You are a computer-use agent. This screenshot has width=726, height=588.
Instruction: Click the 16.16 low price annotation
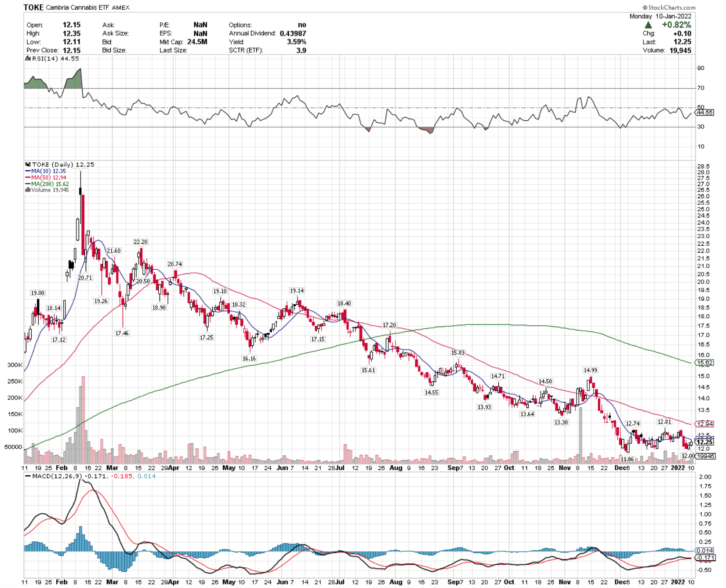[x=249, y=359]
